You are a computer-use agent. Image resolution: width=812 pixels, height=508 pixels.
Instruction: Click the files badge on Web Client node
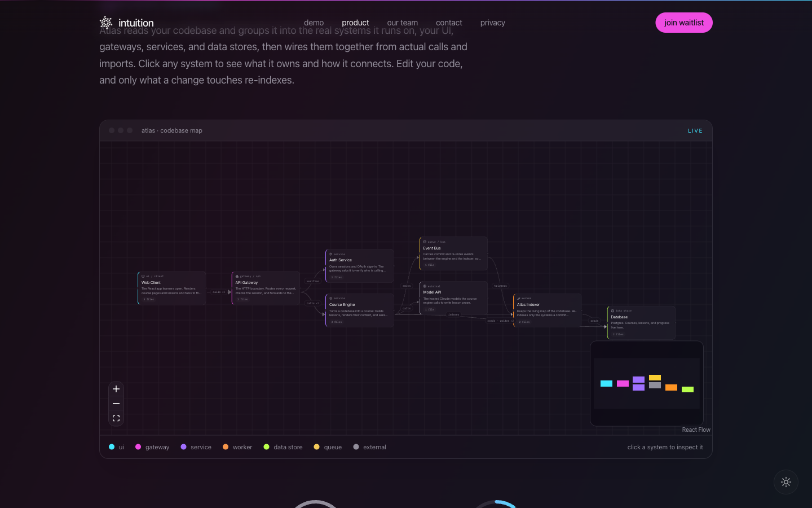(x=149, y=300)
